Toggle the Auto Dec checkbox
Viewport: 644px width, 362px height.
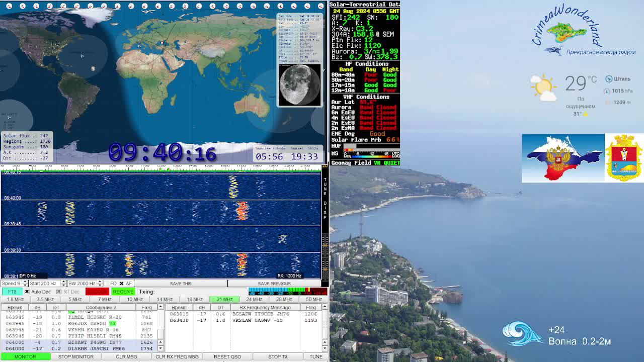[27, 292]
